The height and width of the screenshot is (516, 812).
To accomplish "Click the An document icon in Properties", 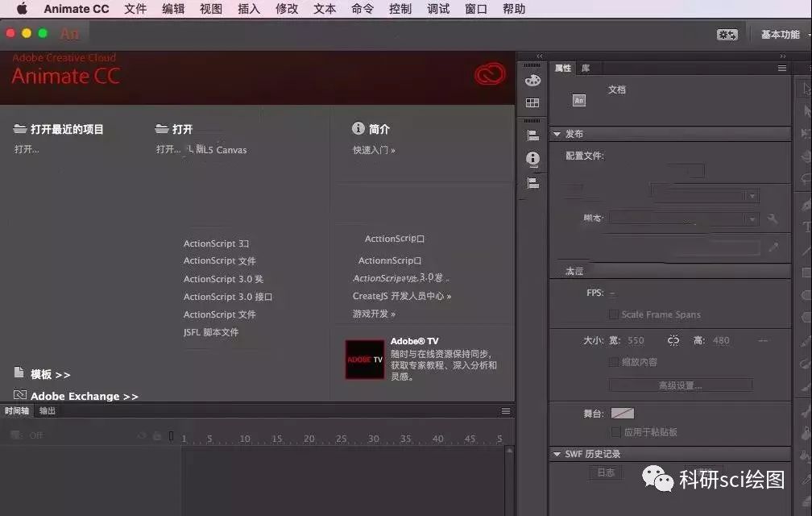I will pos(579,101).
